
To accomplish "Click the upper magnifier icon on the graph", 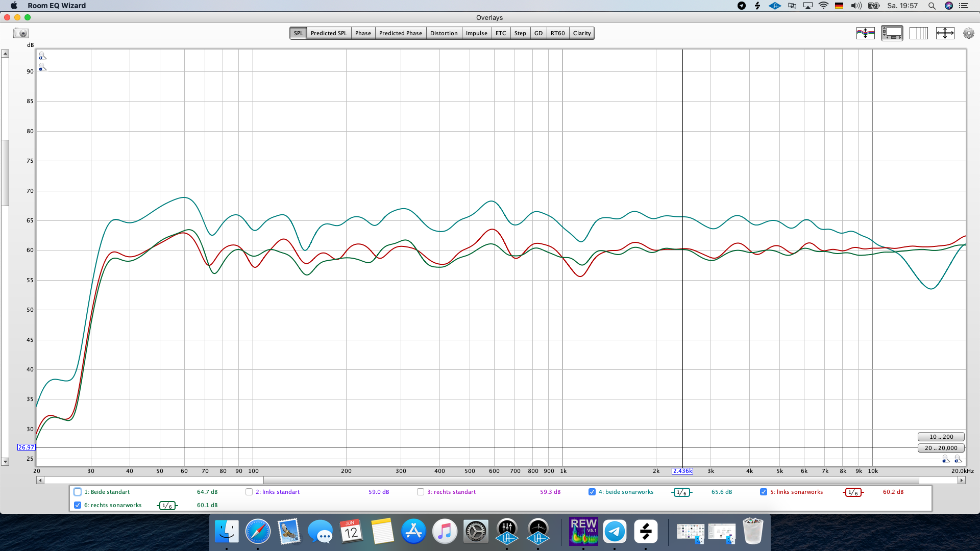I will [42, 56].
